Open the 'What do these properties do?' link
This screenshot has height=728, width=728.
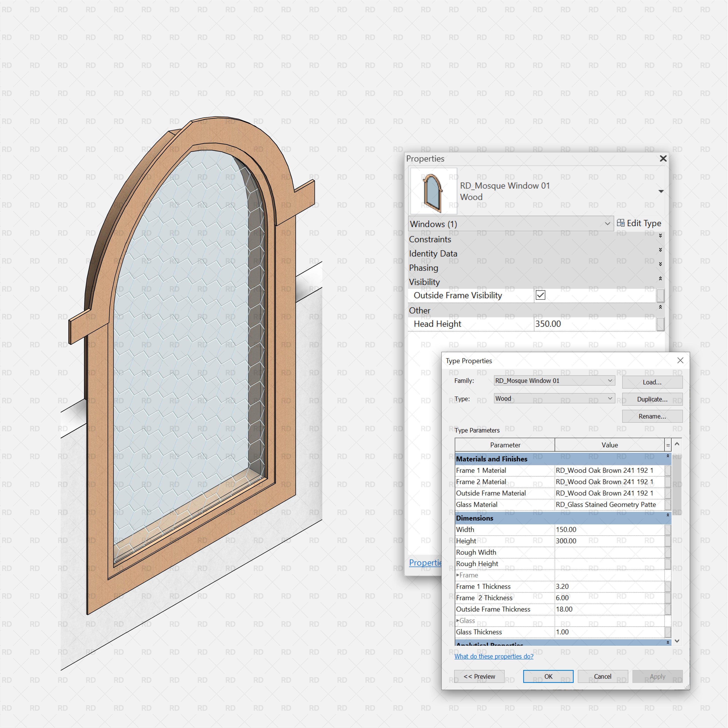pyautogui.click(x=494, y=656)
